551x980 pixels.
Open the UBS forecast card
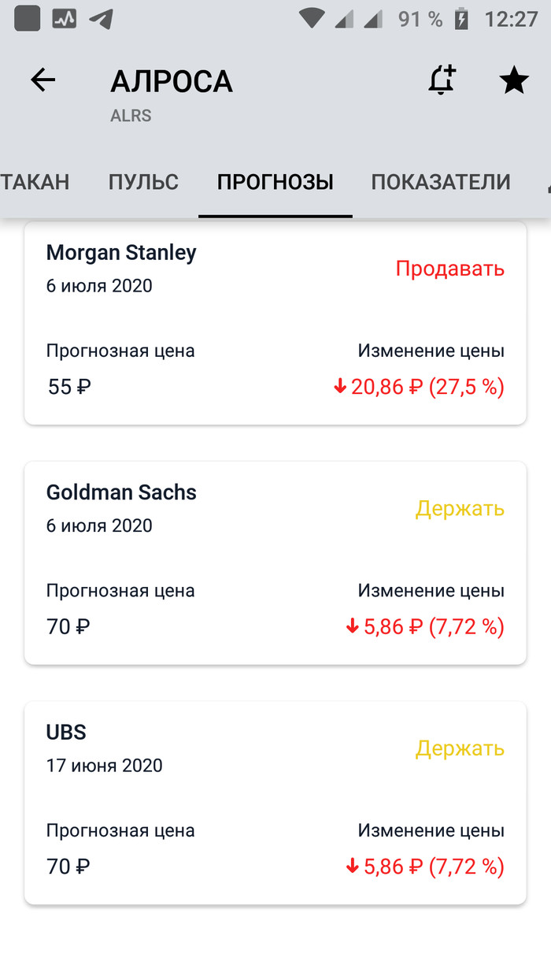(x=275, y=803)
